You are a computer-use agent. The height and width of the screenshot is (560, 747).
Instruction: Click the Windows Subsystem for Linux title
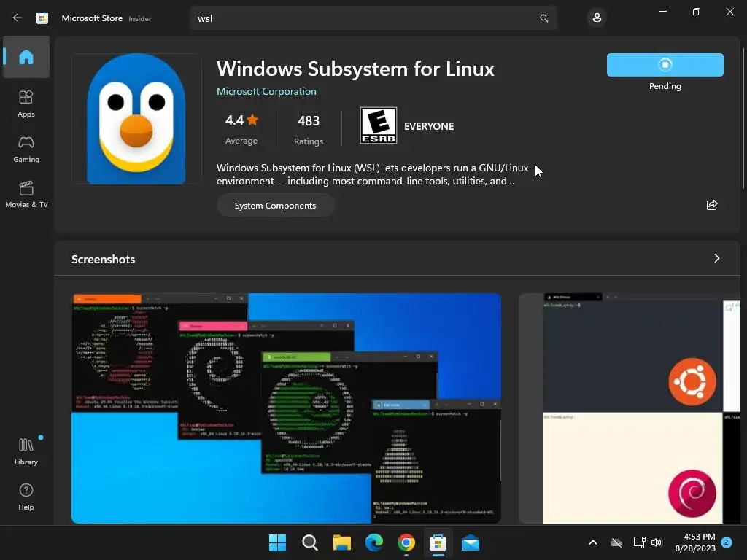click(x=355, y=69)
